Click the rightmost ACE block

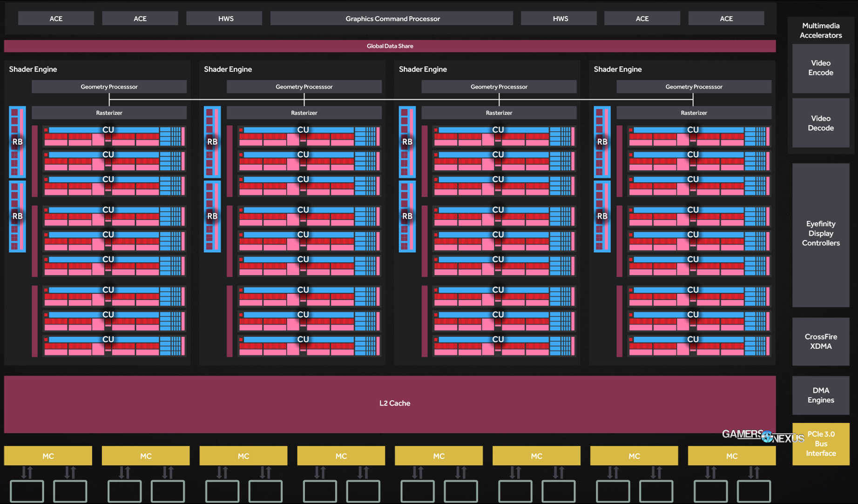726,19
